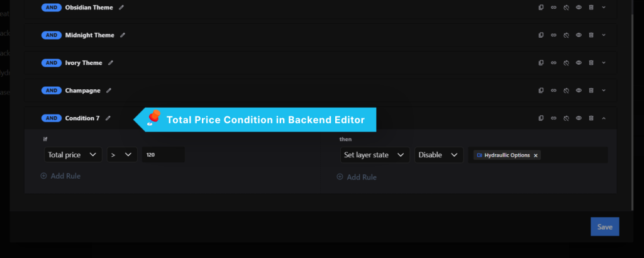Toggle visibility eye for Midnight Theme
The image size is (644, 258).
pos(579,35)
